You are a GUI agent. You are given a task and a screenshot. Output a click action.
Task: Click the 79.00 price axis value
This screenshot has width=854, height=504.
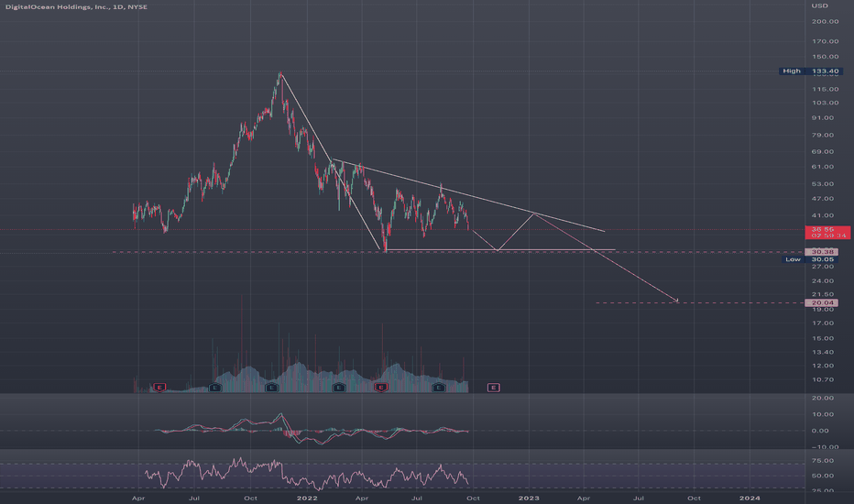pos(823,135)
